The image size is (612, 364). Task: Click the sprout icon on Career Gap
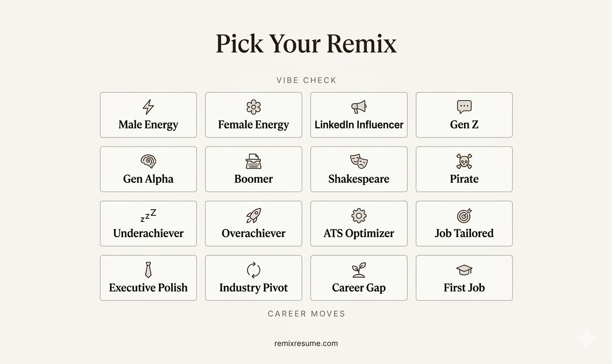pyautogui.click(x=358, y=269)
